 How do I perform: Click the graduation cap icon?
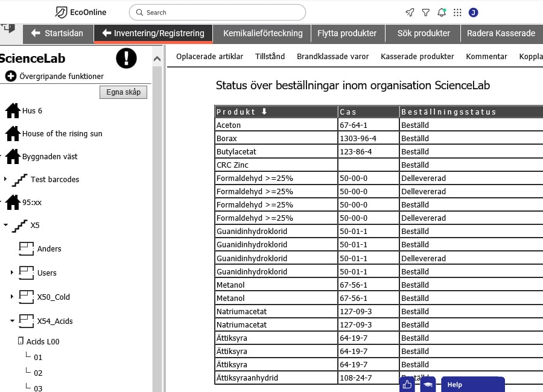pos(428,384)
